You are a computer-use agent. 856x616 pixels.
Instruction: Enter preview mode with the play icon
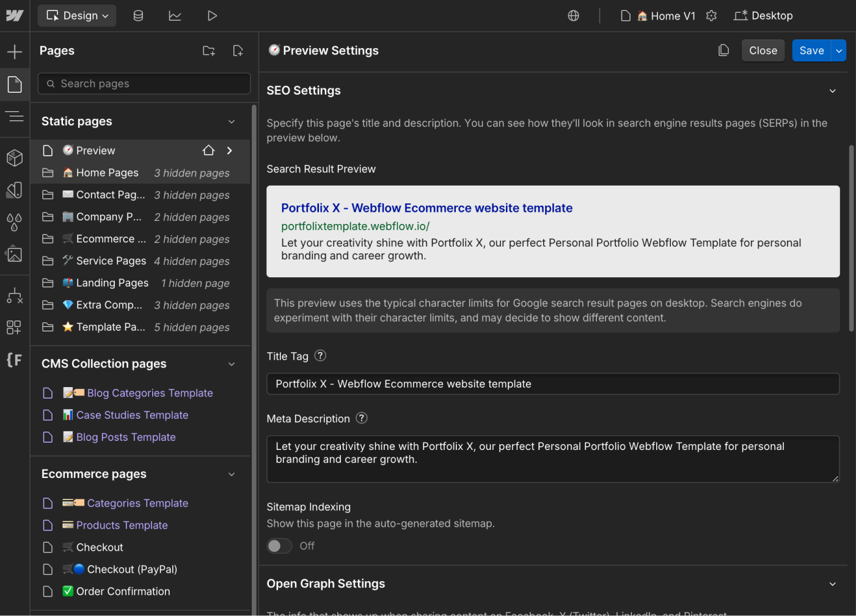point(212,15)
